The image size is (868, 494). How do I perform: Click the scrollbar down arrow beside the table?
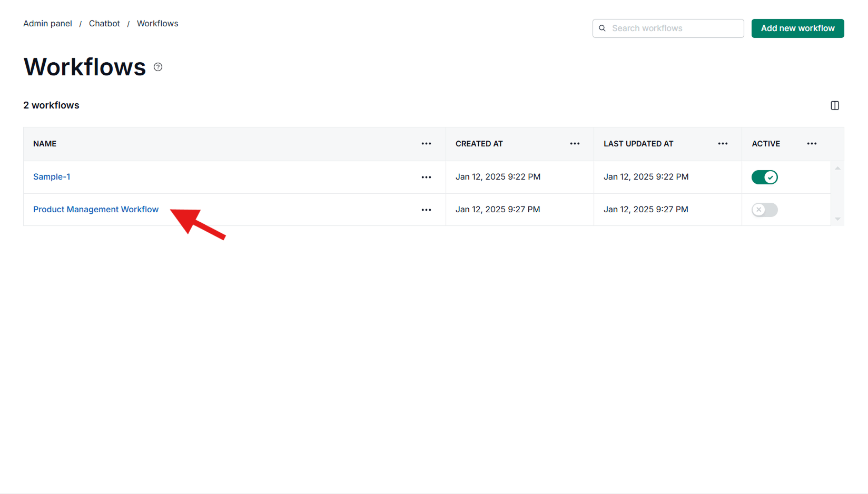837,219
